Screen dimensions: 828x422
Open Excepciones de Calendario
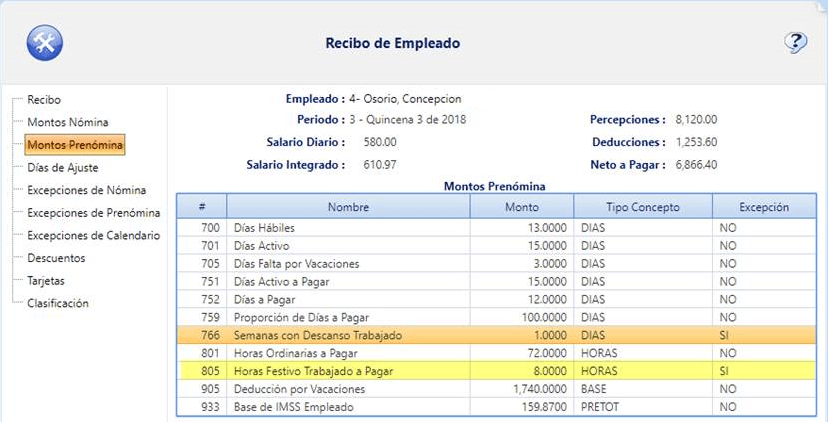(x=93, y=236)
